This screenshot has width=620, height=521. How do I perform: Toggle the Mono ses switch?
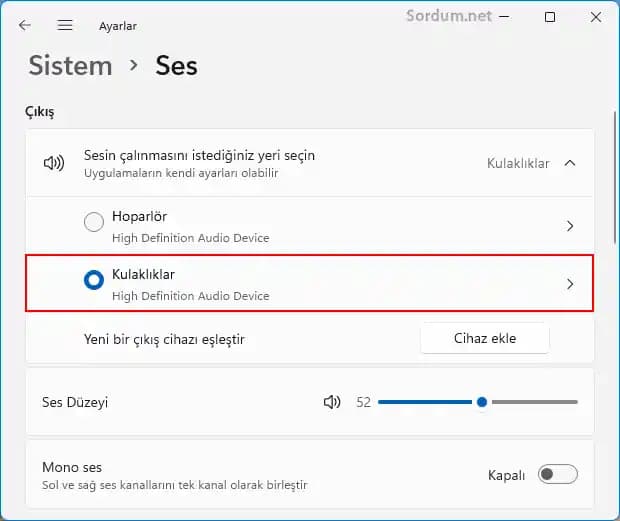coord(557,475)
